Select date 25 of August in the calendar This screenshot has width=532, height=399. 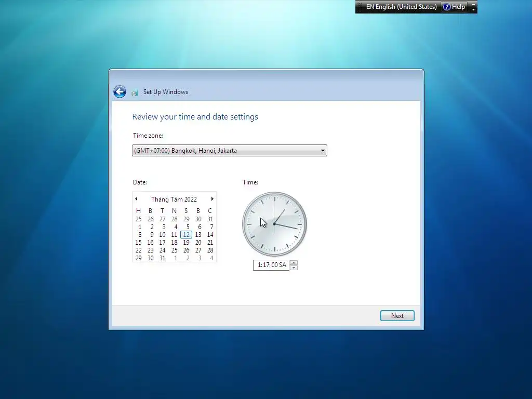coord(175,250)
